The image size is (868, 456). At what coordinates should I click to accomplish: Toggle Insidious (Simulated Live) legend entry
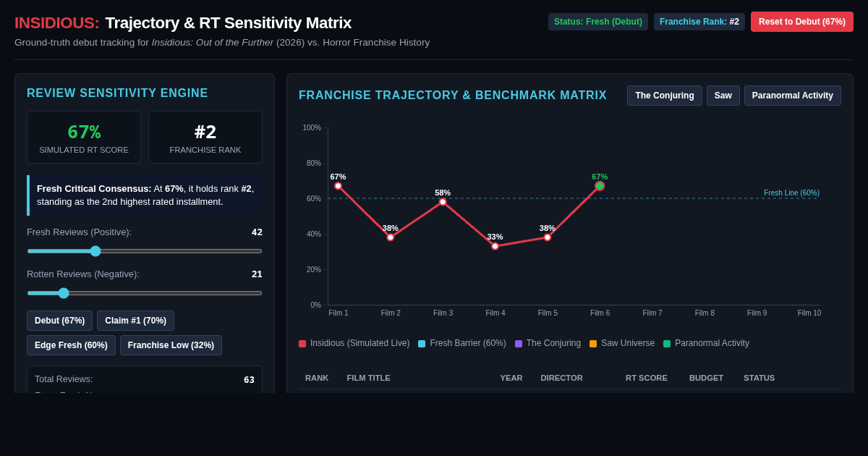[x=354, y=343]
